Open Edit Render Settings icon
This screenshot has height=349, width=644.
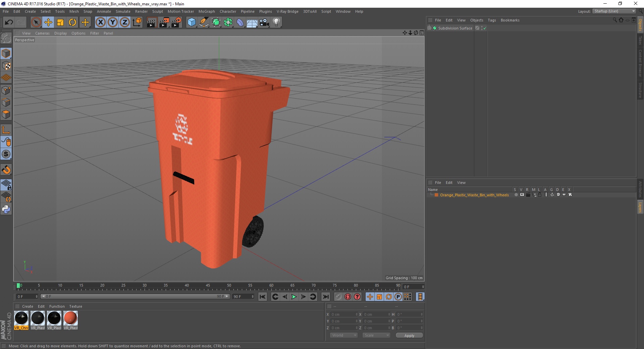(176, 22)
